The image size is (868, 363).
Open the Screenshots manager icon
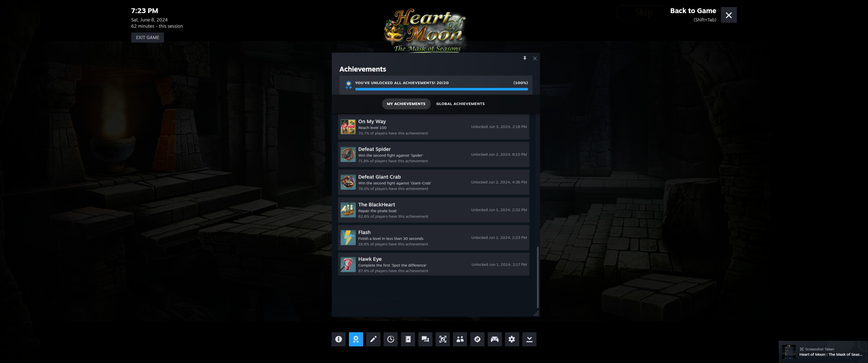(442, 339)
